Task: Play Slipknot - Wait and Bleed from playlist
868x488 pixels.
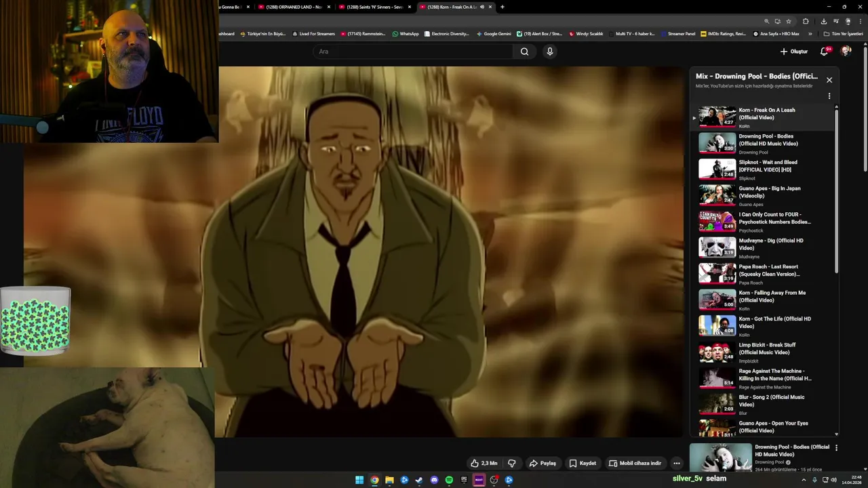Action: click(x=763, y=169)
